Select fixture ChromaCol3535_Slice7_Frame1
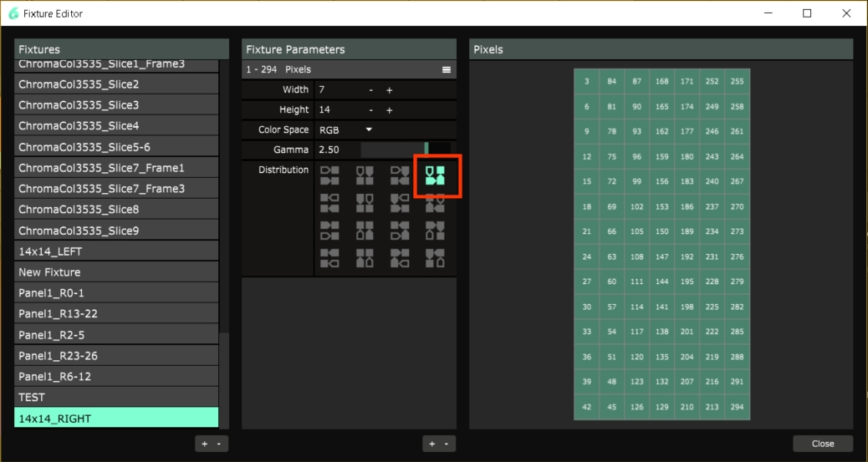 coord(116,168)
